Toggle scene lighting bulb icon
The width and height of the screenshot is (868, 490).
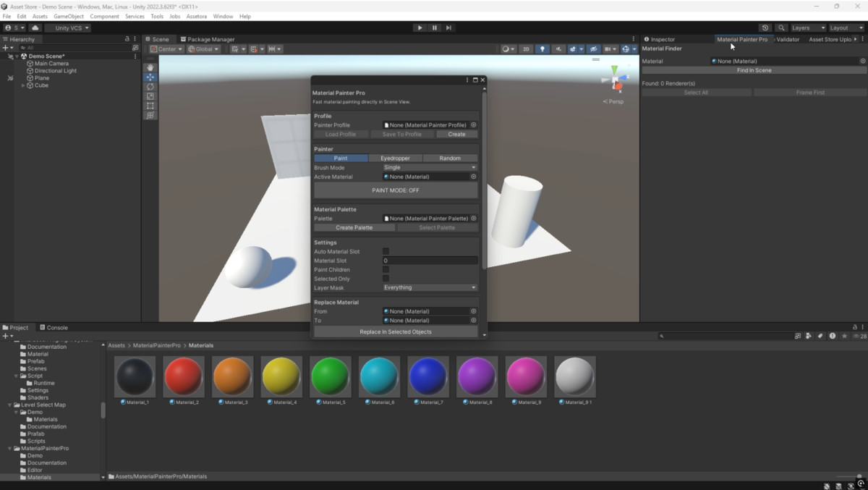(542, 49)
